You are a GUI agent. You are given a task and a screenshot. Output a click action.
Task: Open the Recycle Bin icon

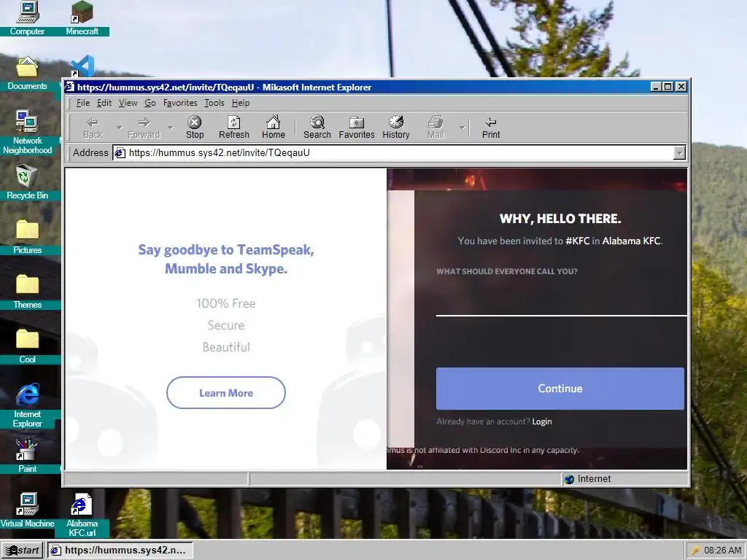(27, 182)
